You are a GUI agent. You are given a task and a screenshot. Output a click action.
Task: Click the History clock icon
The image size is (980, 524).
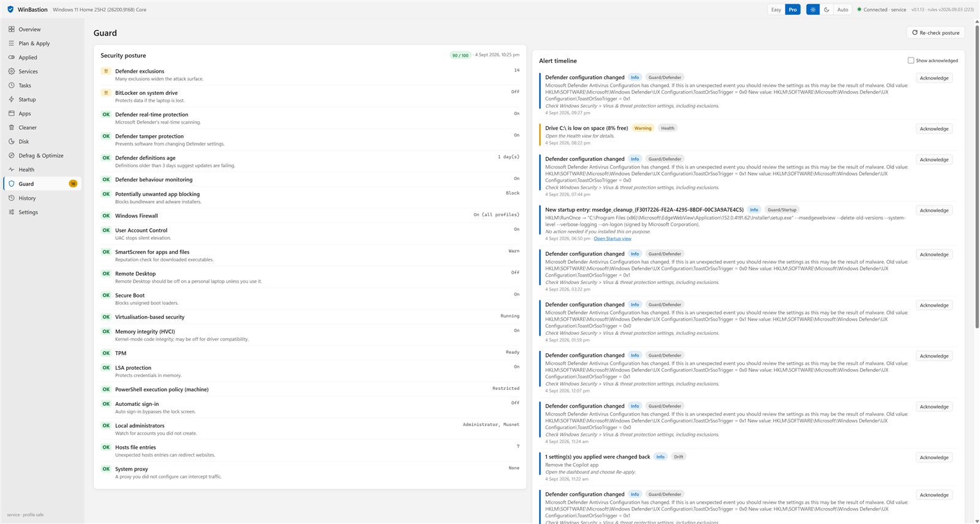[12, 198]
